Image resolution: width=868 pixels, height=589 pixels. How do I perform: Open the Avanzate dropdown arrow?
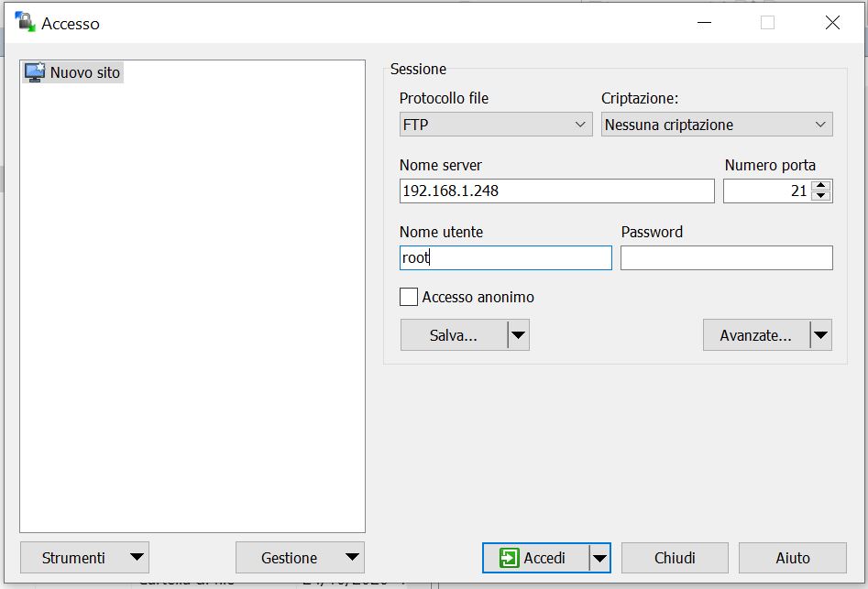coord(820,335)
